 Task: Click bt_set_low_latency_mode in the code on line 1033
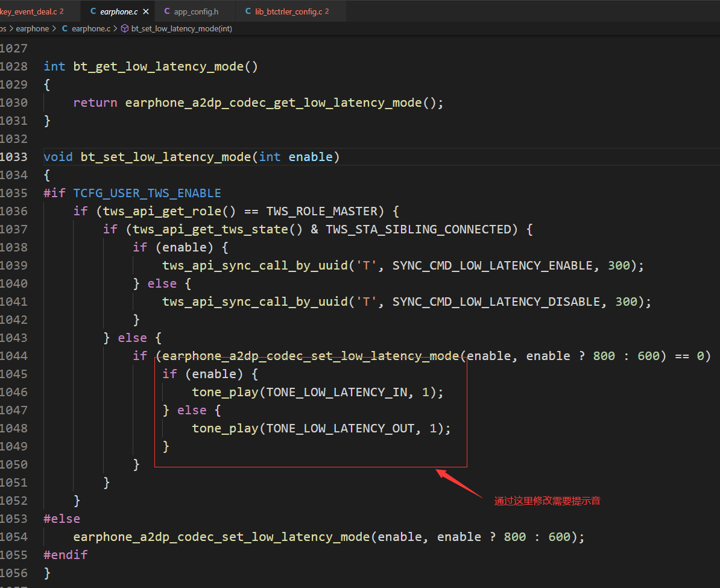(x=166, y=157)
